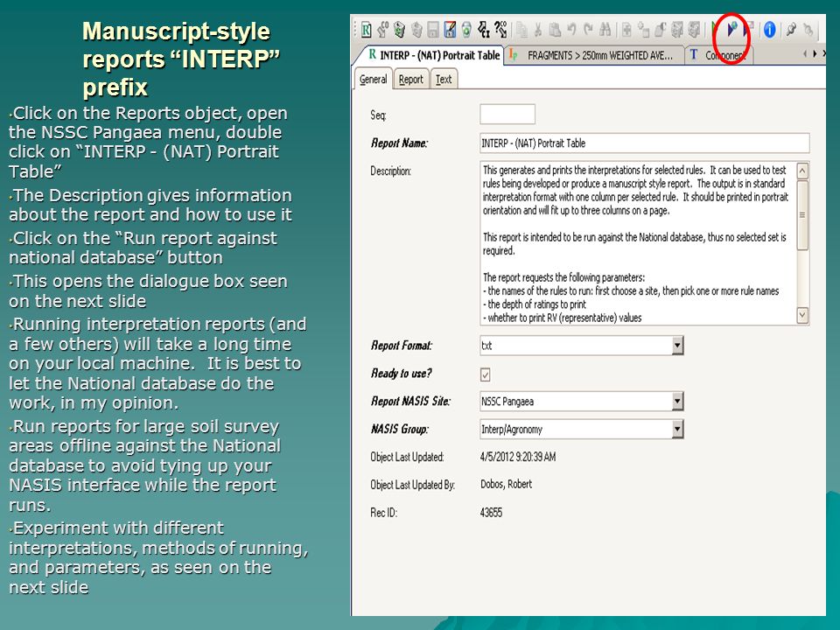The width and height of the screenshot is (840, 630).
Task: Switch to the Report sub-tab
Action: point(411,80)
